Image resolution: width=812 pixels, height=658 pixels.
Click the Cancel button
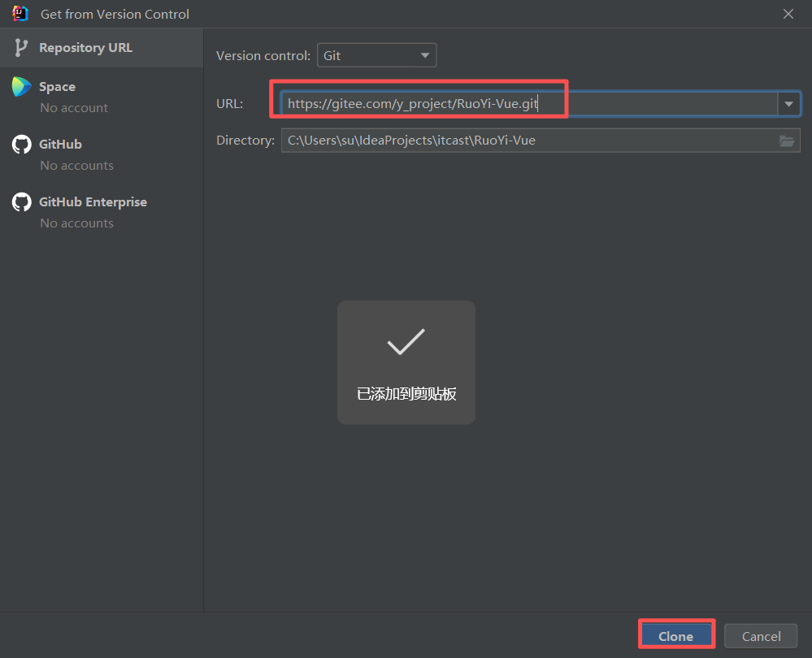pos(761,636)
